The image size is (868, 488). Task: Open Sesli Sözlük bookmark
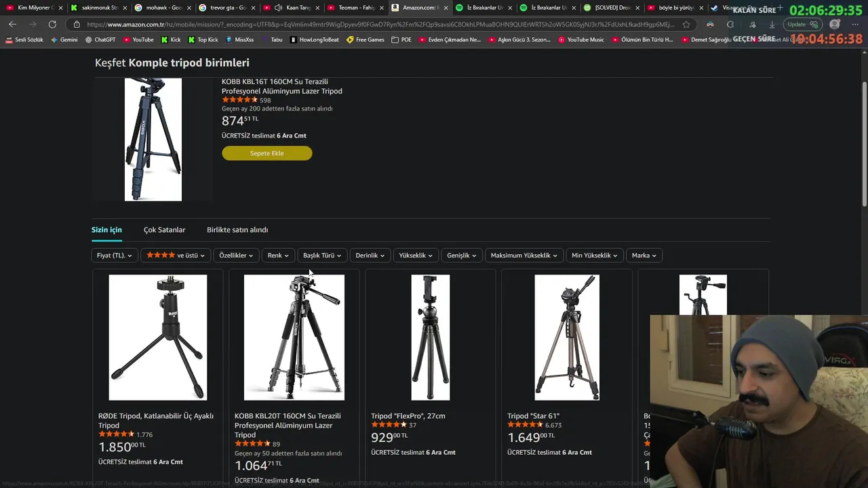24,40
